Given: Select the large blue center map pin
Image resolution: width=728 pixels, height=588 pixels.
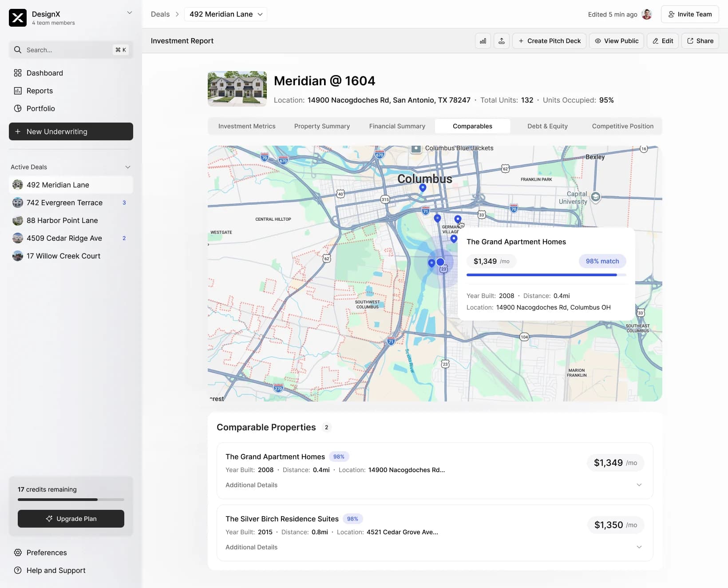Looking at the screenshot, I should point(440,262).
